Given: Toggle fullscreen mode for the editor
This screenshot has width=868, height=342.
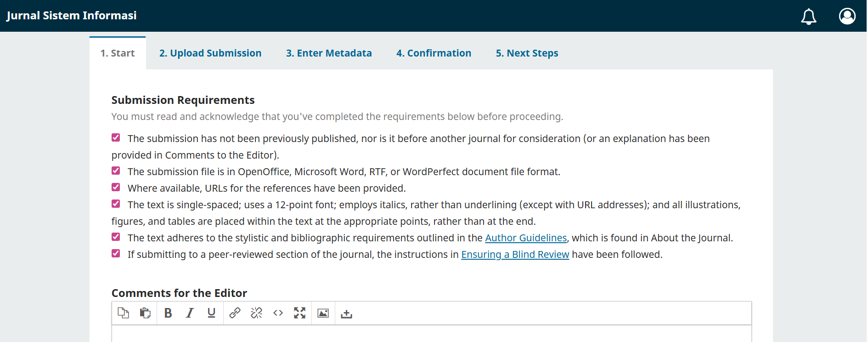Looking at the screenshot, I should click(299, 313).
